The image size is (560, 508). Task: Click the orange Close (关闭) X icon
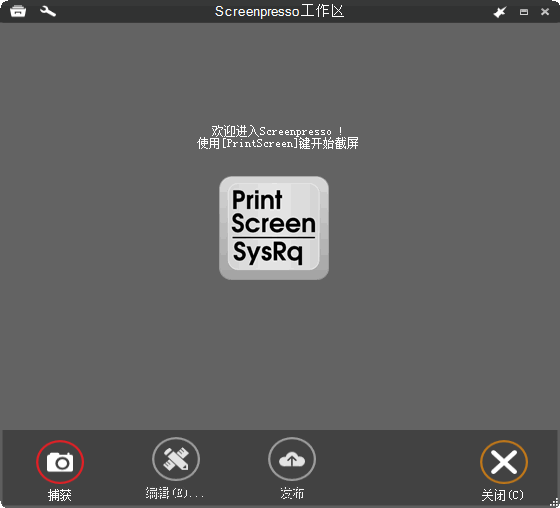tap(504, 462)
